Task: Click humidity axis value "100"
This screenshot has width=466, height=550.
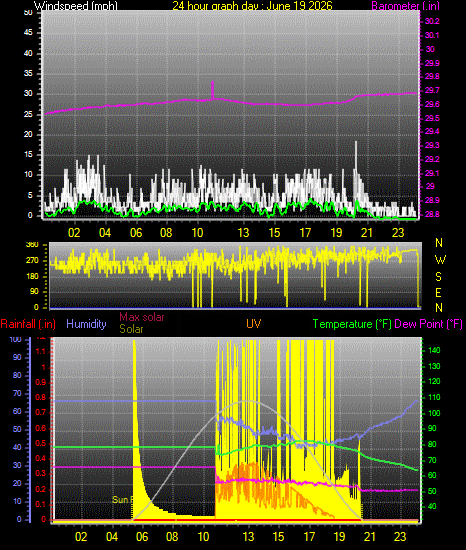Action: tap(16, 340)
